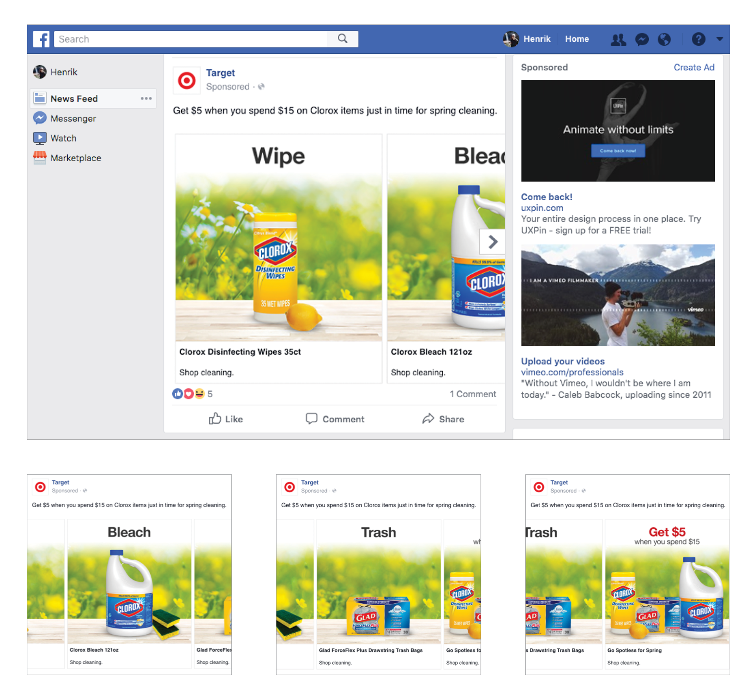Expand the account dropdown arrow
The width and height of the screenshot is (755, 700).
coord(719,39)
